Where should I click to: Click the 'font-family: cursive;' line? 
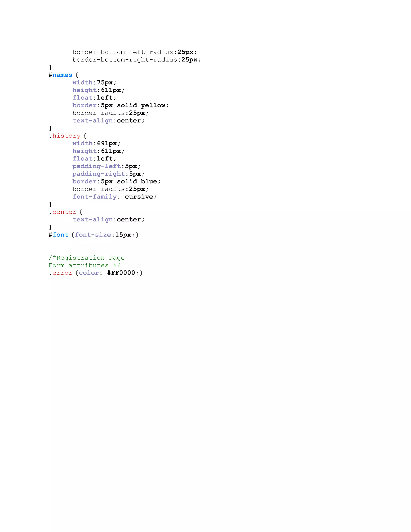click(114, 197)
